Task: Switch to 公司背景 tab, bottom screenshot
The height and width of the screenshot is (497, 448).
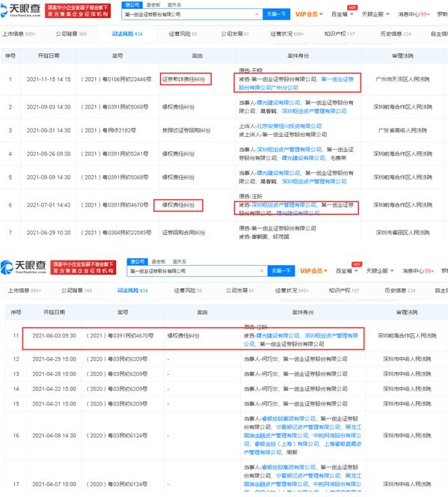Action: [x=76, y=290]
